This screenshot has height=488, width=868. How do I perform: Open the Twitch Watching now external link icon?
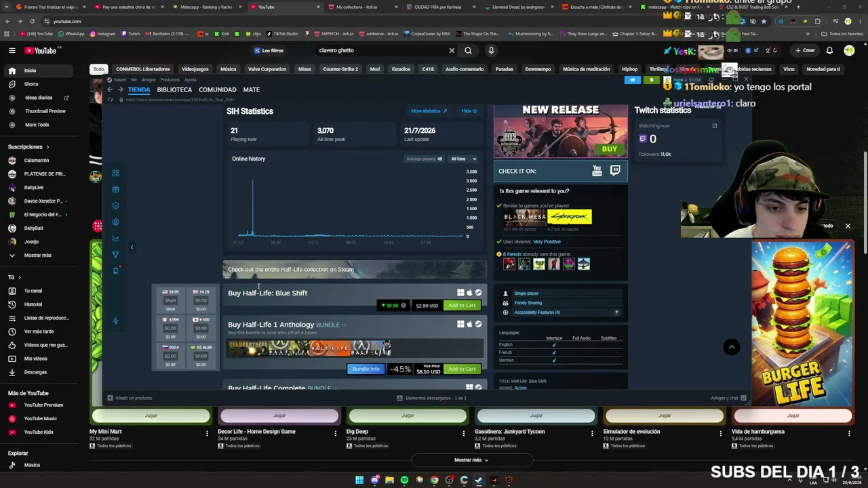pyautogui.click(x=714, y=125)
